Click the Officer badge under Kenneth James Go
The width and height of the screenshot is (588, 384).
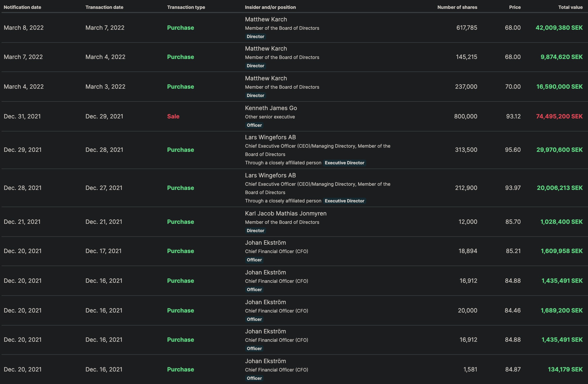tap(254, 125)
